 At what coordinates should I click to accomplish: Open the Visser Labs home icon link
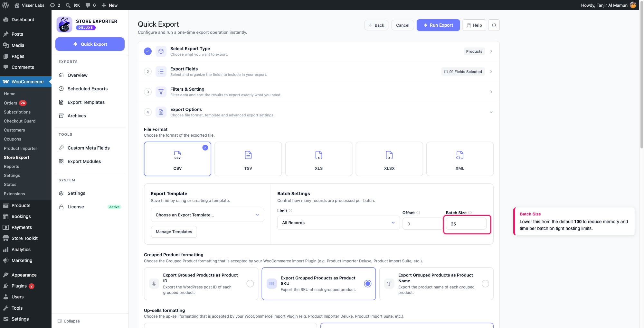[x=17, y=5]
